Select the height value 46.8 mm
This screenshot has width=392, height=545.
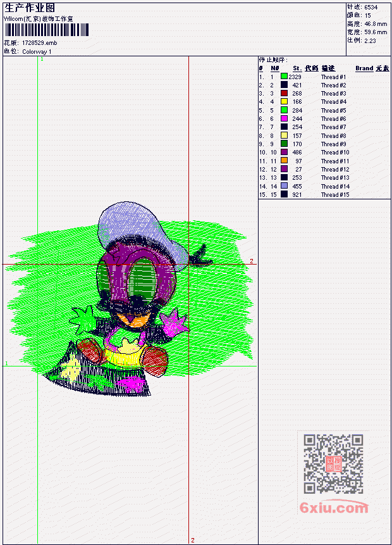pyautogui.click(x=376, y=24)
